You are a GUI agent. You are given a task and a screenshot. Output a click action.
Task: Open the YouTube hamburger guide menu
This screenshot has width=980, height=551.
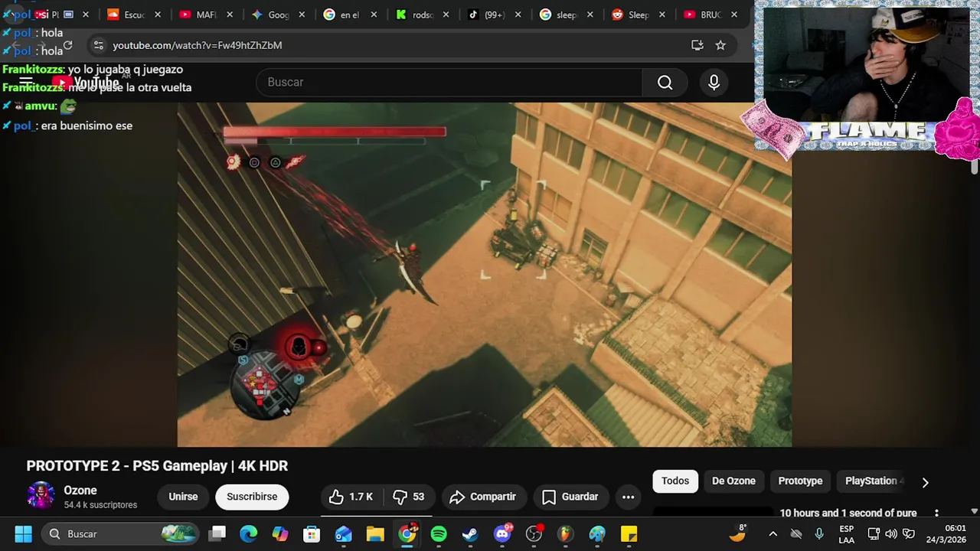click(25, 82)
